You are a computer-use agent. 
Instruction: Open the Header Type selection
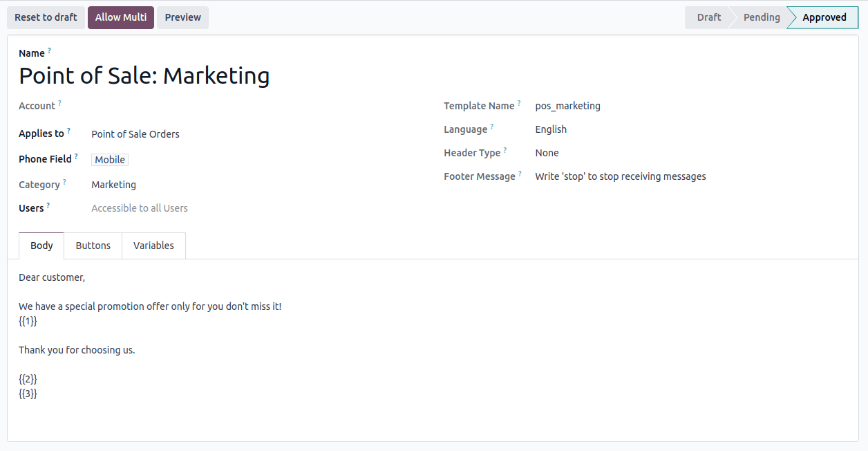(547, 152)
